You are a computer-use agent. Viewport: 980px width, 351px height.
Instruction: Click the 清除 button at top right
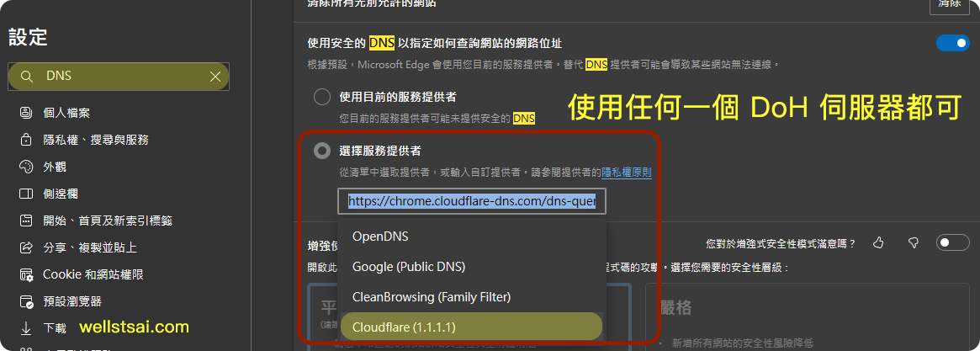pyautogui.click(x=951, y=4)
